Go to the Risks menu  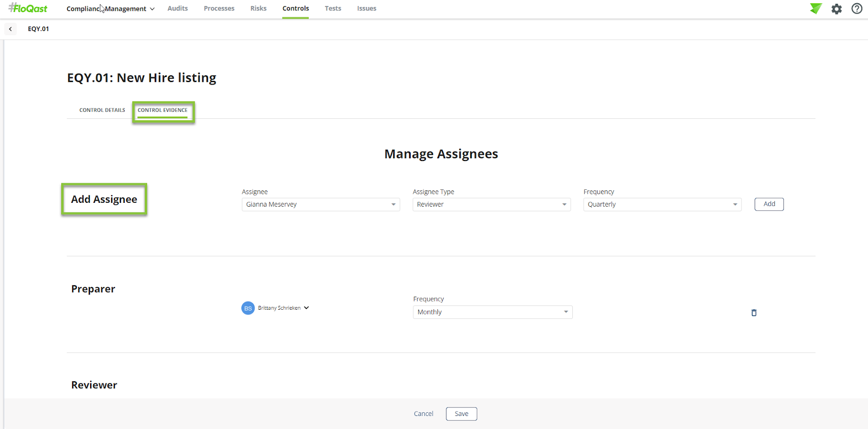(x=258, y=9)
